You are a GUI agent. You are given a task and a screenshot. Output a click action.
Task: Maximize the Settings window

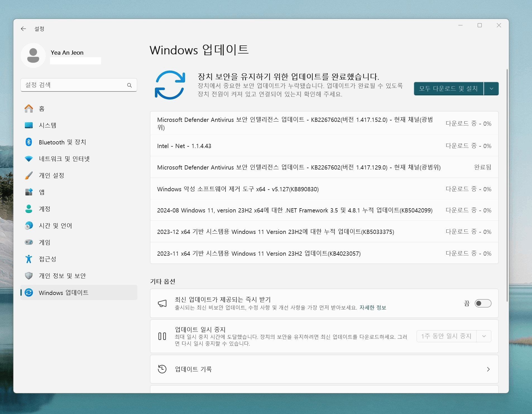[480, 25]
